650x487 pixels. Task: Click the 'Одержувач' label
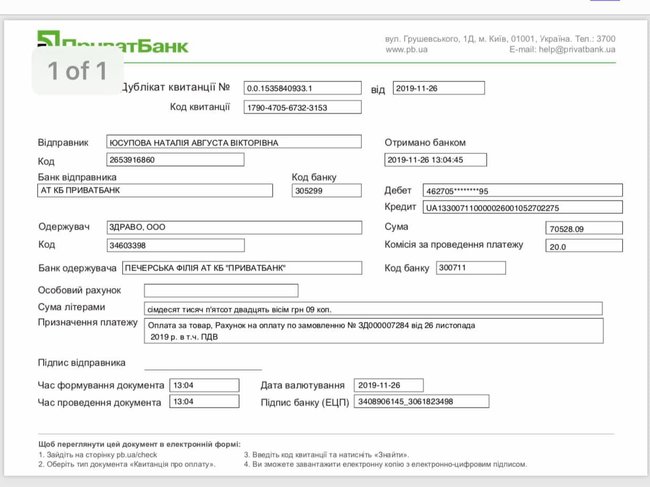coord(64,227)
